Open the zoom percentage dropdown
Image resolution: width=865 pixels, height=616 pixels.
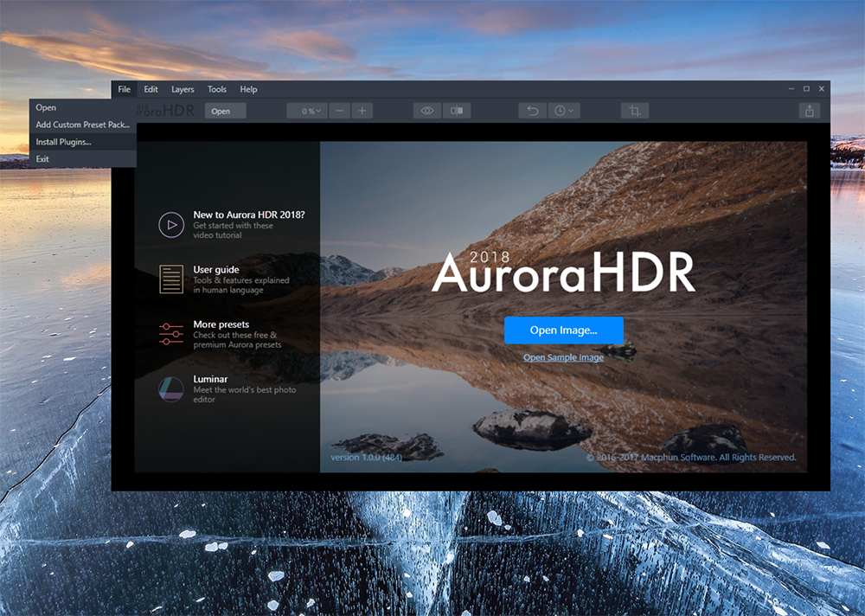click(307, 111)
